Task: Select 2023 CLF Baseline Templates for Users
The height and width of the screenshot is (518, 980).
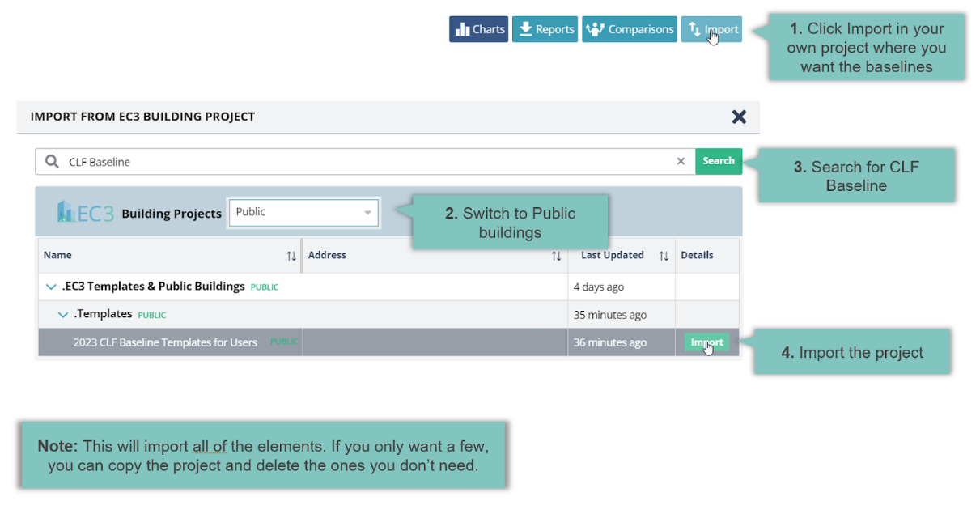Action: click(x=165, y=342)
